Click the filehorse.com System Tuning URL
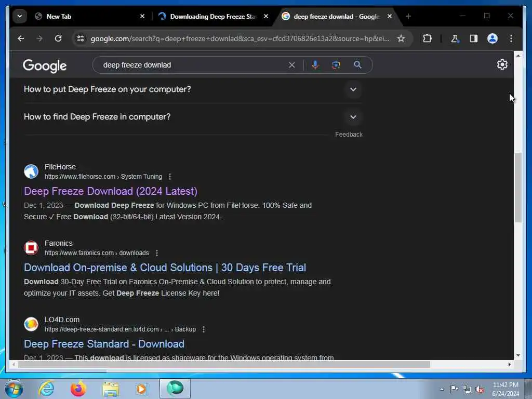The width and height of the screenshot is (532, 399). [103, 177]
